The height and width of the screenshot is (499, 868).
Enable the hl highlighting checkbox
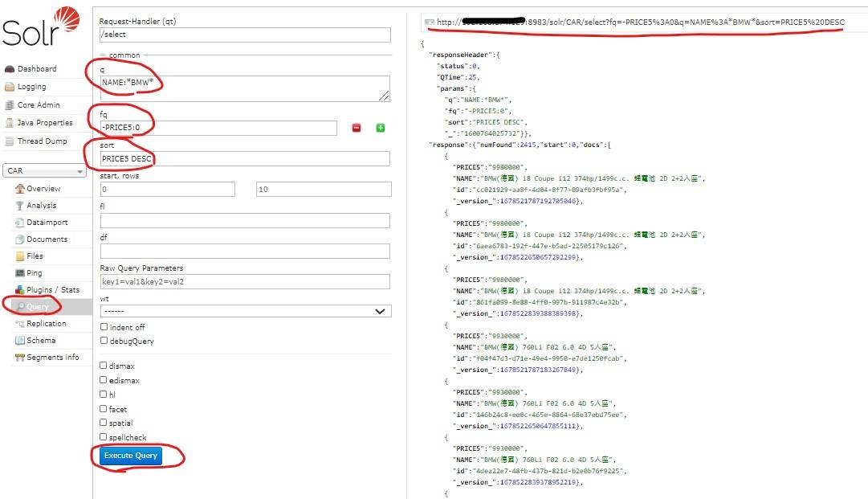pyautogui.click(x=103, y=395)
